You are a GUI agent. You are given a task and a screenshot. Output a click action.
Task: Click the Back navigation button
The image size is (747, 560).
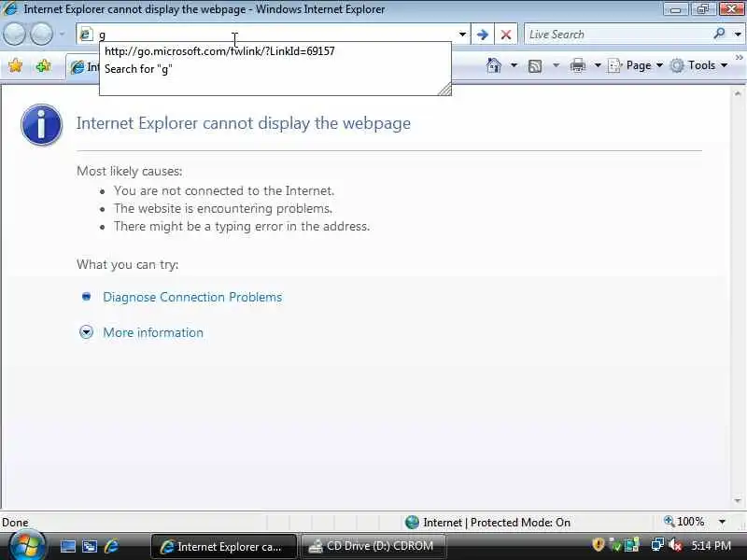coord(14,35)
